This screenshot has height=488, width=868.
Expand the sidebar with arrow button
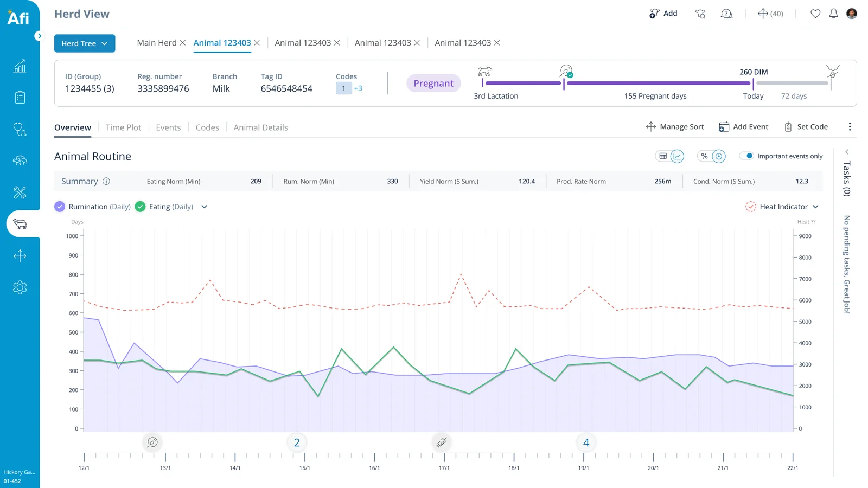(39, 36)
